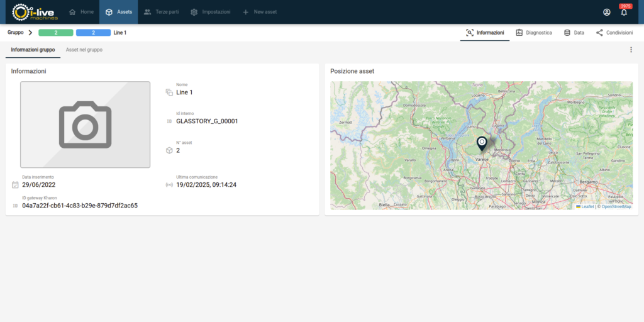Go to Terze parti in navbar
Viewport: 644px width, 322px height.
162,12
